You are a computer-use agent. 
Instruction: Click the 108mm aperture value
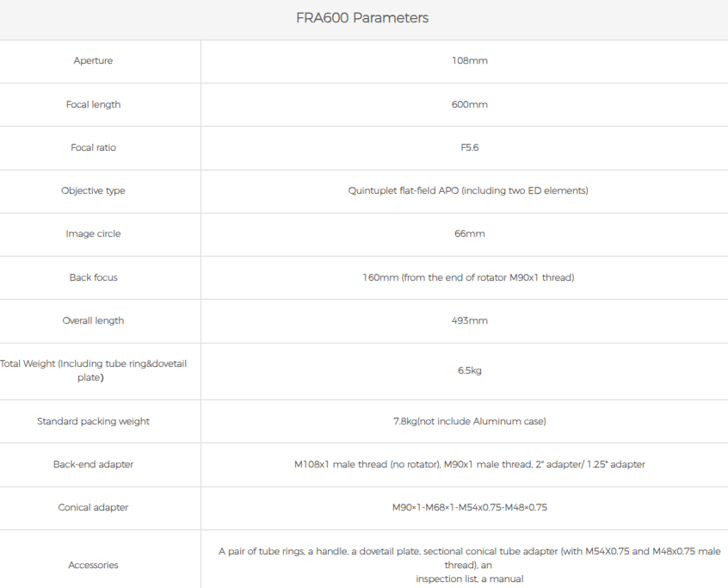pyautogui.click(x=469, y=61)
